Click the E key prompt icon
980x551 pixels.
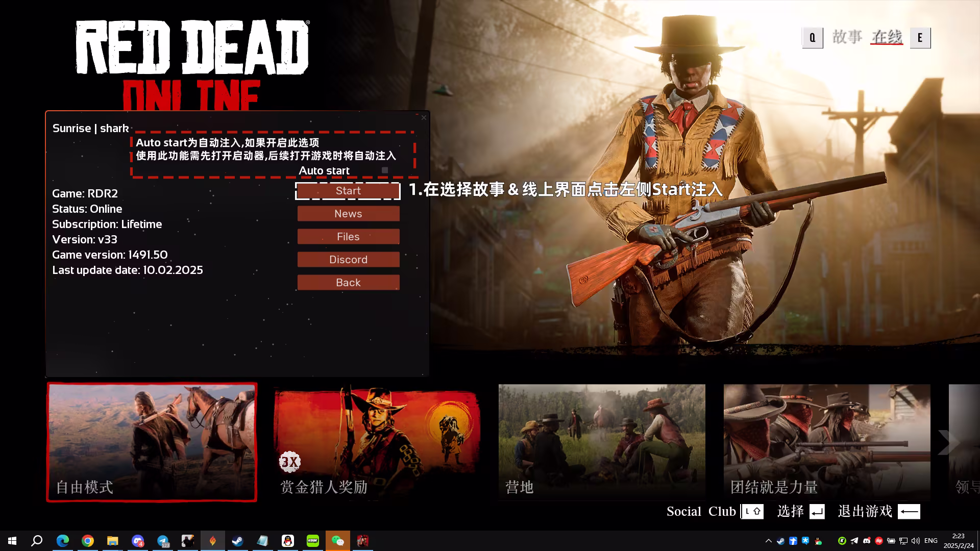(x=920, y=38)
